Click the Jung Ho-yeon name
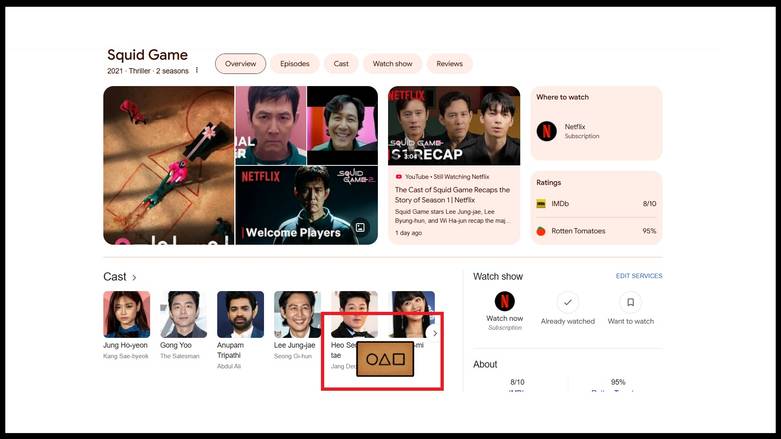This screenshot has width=781, height=439. (x=126, y=345)
